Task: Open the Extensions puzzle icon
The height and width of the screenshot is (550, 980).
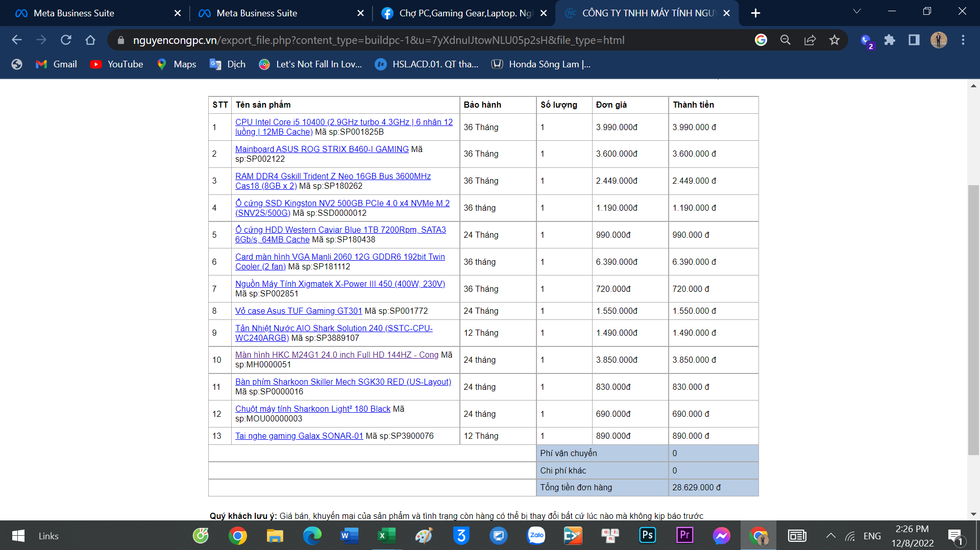Action: tap(890, 40)
